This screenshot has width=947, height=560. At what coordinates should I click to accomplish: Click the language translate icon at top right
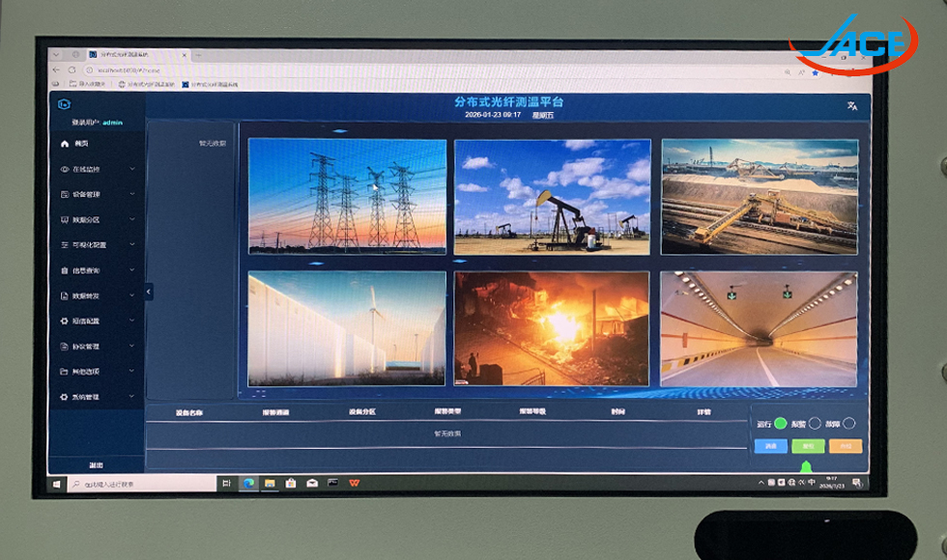point(851,106)
